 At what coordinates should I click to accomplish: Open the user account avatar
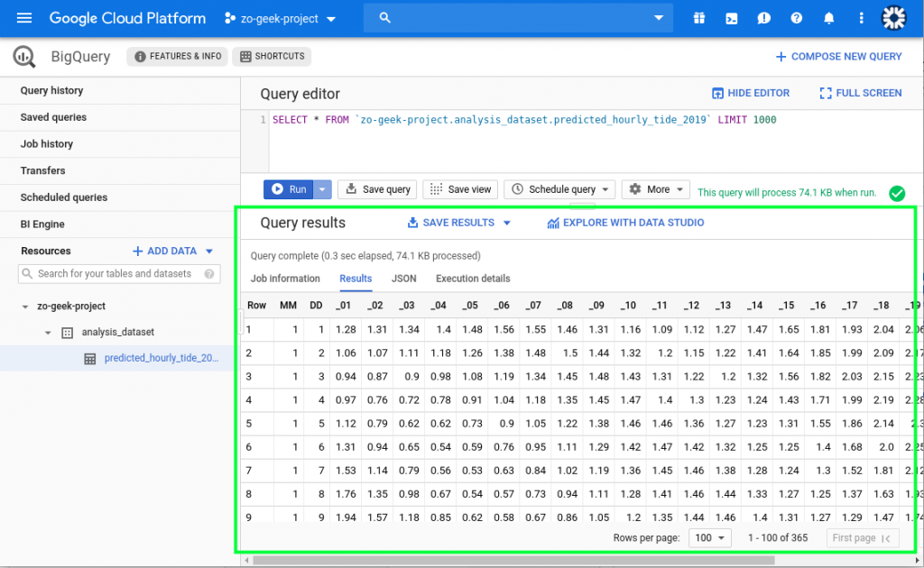point(893,18)
